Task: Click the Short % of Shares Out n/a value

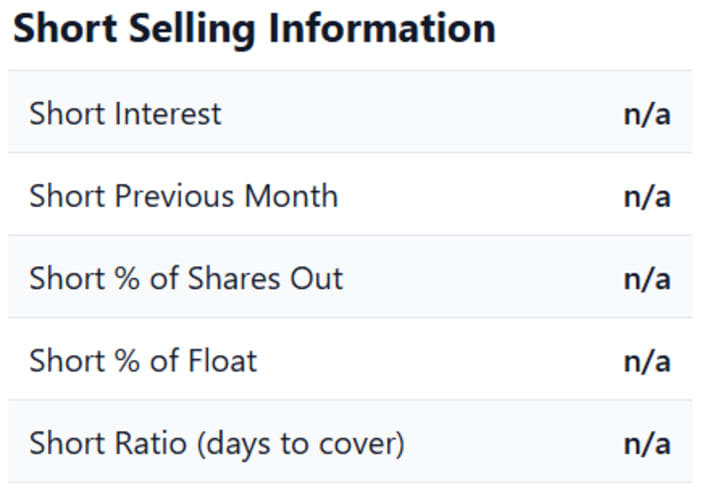Action: point(646,278)
